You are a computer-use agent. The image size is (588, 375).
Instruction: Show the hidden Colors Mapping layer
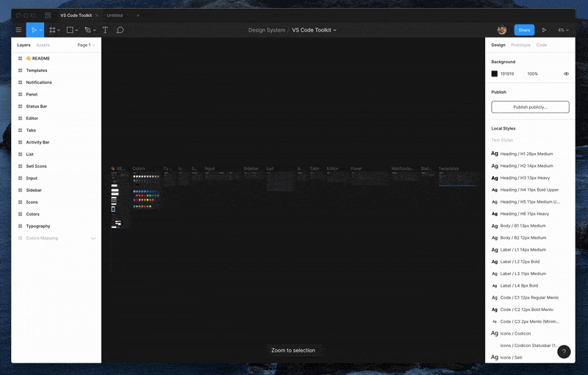click(93, 238)
